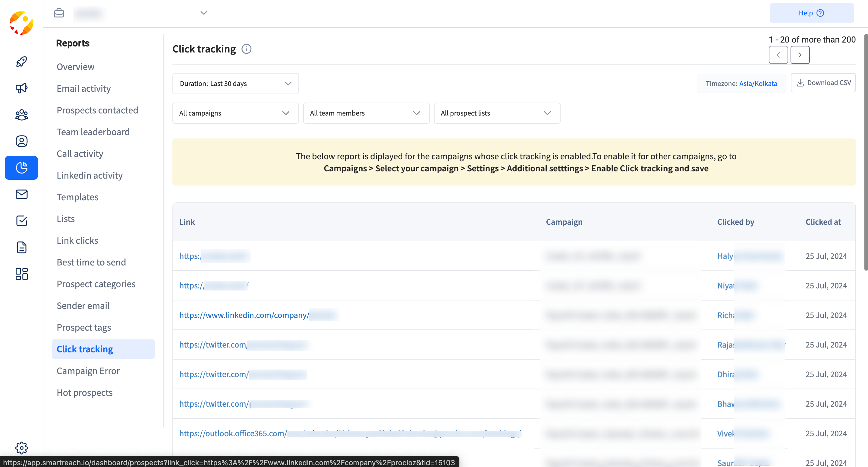Screen dimensions: 868x467
Task: Select Link clicks from reports menu
Action: (77, 240)
